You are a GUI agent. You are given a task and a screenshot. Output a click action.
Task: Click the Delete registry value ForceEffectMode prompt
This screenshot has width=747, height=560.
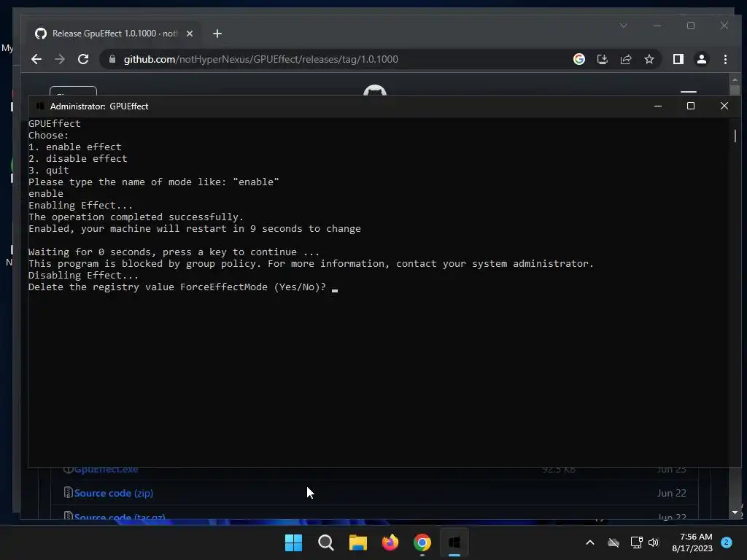[177, 287]
